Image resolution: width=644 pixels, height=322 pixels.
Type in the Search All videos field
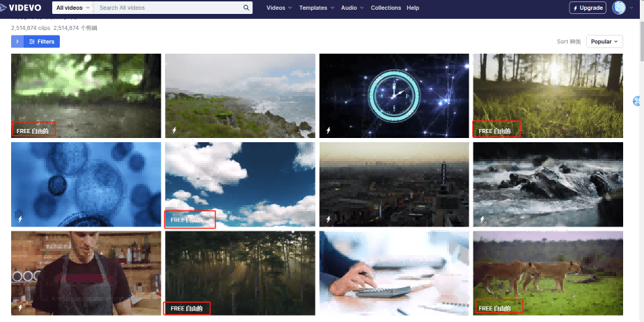click(x=167, y=8)
